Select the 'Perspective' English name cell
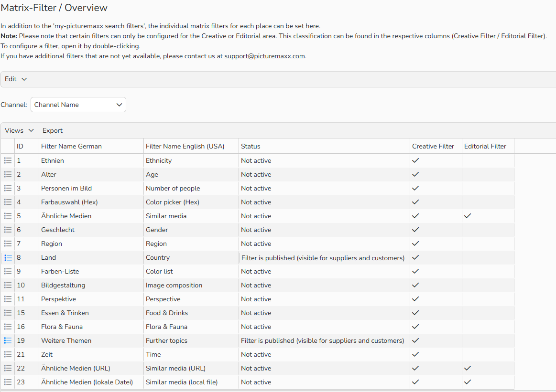This screenshot has height=392, width=556. pyautogui.click(x=191, y=299)
